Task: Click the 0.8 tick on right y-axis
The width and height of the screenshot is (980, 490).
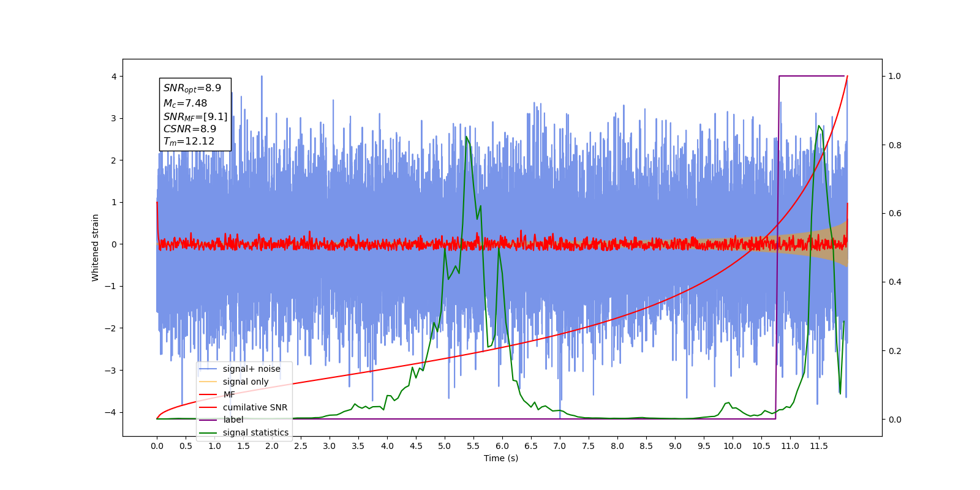Action: [895, 145]
